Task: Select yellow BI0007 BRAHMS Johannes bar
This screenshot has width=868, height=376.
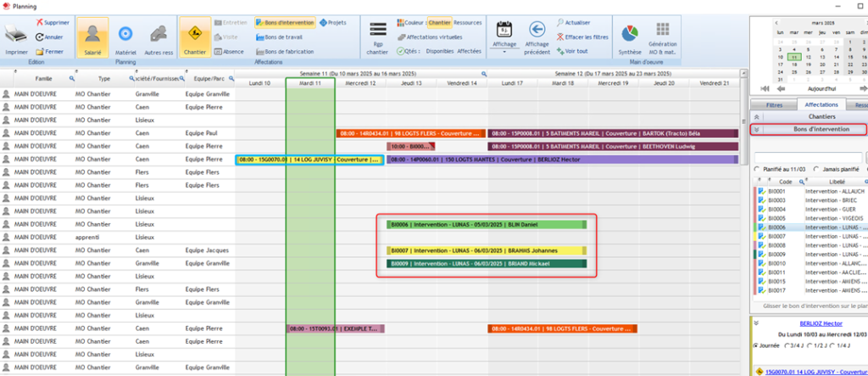Action: pos(487,250)
